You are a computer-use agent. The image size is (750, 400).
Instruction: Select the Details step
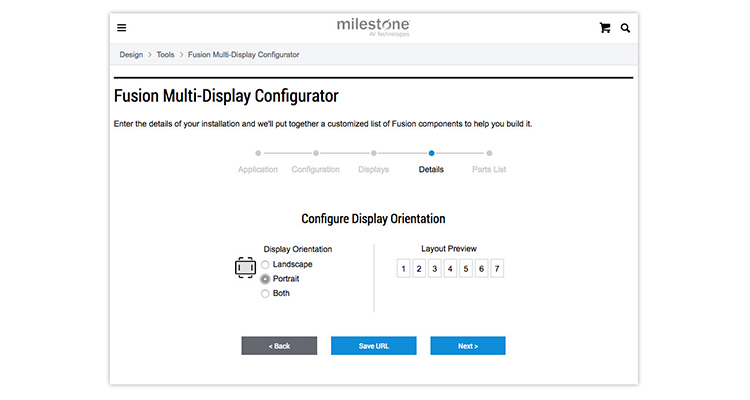pos(431,169)
